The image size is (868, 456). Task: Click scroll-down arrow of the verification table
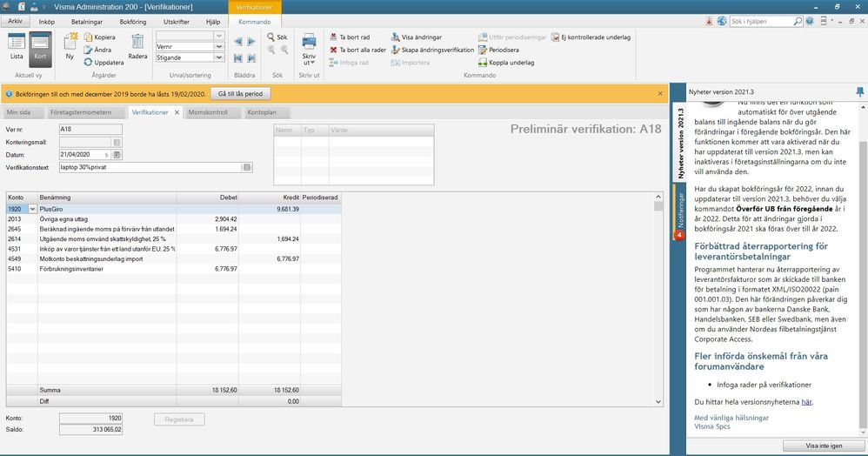658,402
